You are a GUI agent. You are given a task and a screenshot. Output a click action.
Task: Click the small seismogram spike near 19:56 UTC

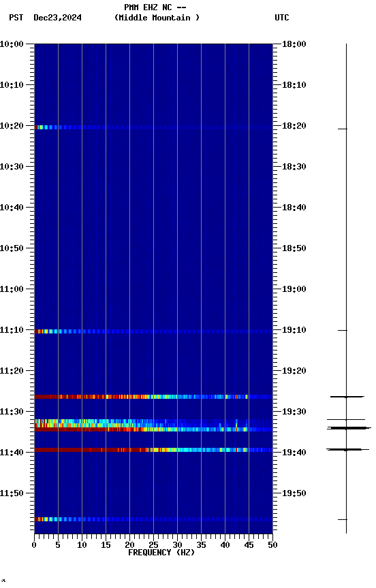coord(343,519)
